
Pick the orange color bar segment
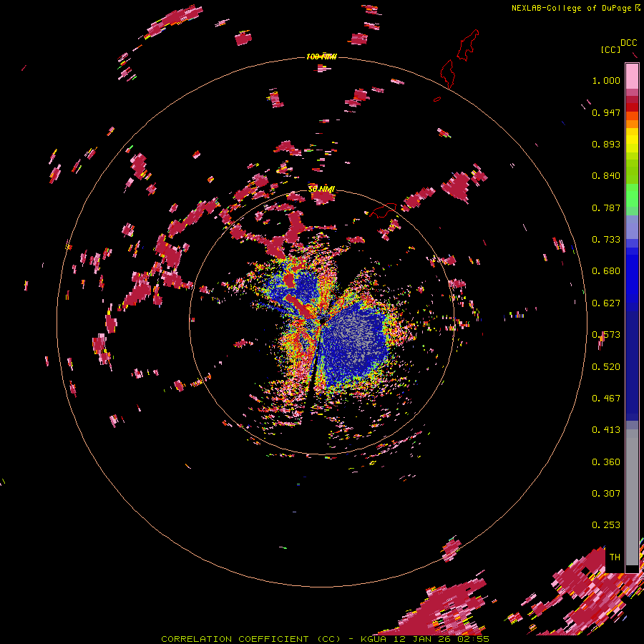632,124
